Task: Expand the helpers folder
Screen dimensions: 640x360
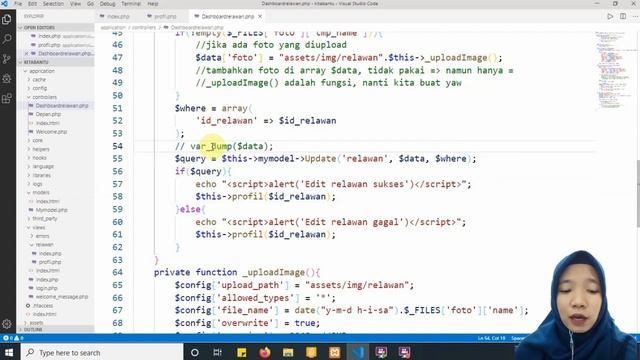Action: click(41, 149)
